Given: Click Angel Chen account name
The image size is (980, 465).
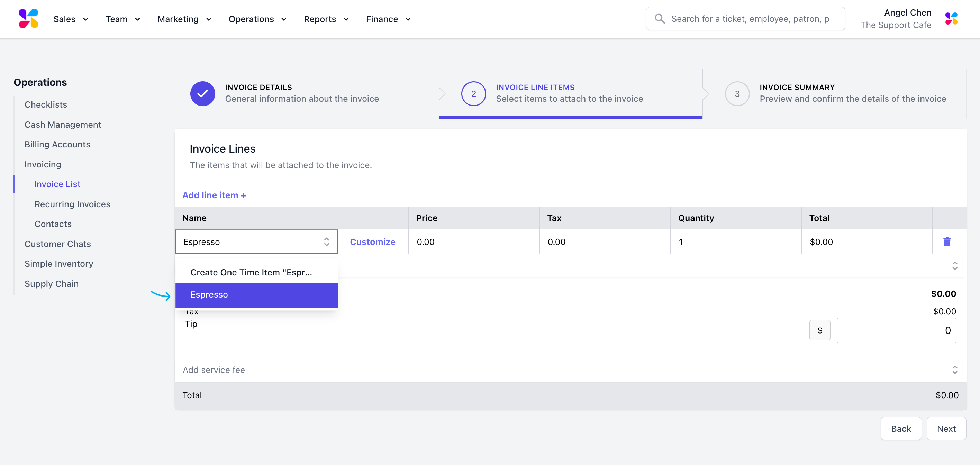Looking at the screenshot, I should [907, 12].
